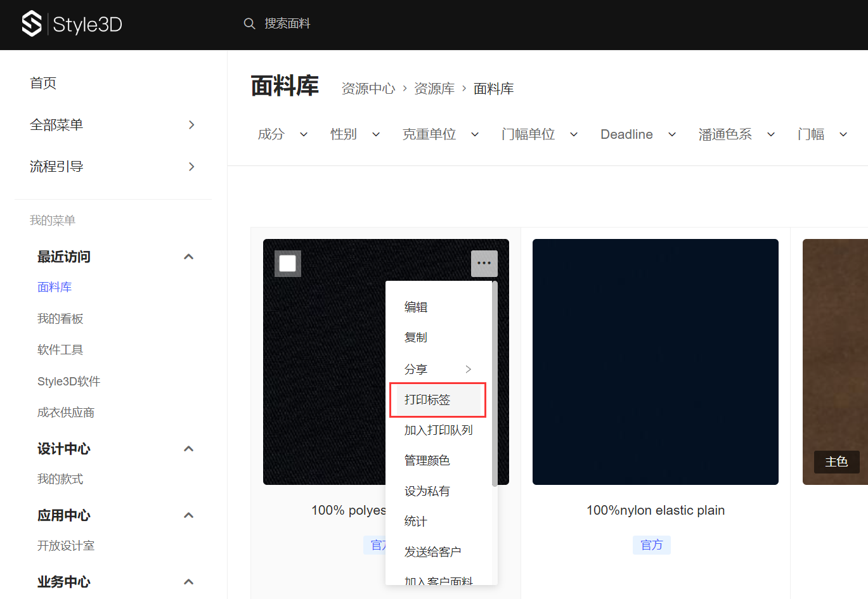Image resolution: width=868 pixels, height=599 pixels.
Task: Click the 资源库 breadcrumb
Action: click(434, 89)
